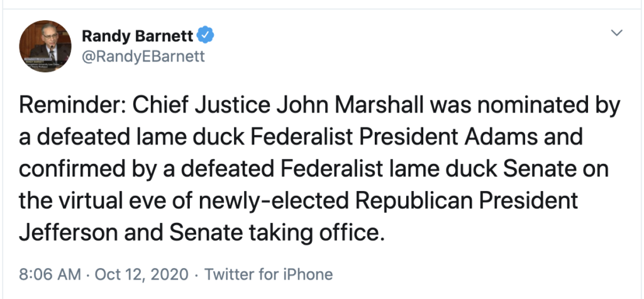
Task: Click tweet line starting with confirmed by
Action: 314,170
